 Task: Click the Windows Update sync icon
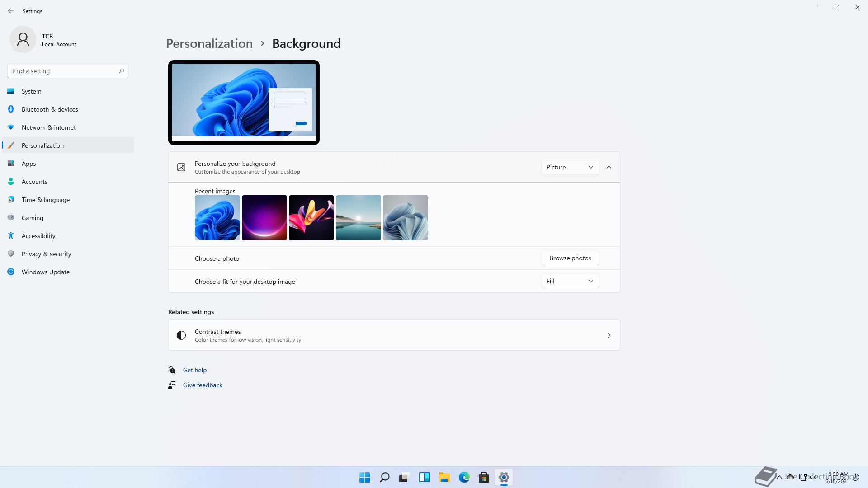click(x=11, y=272)
